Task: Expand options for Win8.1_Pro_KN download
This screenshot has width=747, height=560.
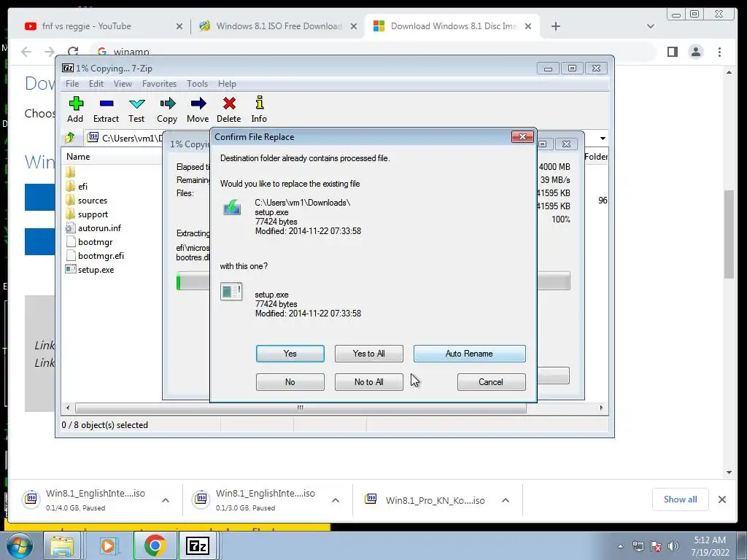Action: (x=506, y=500)
